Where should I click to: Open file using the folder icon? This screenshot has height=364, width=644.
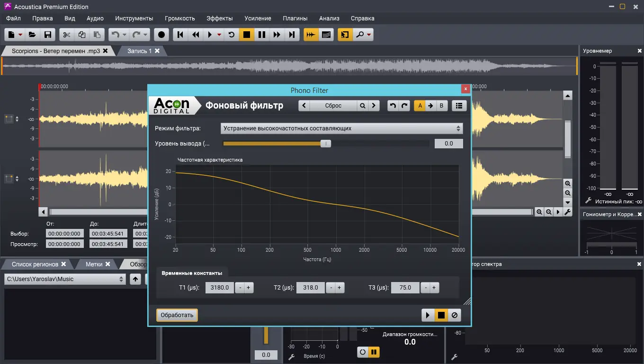(32, 35)
